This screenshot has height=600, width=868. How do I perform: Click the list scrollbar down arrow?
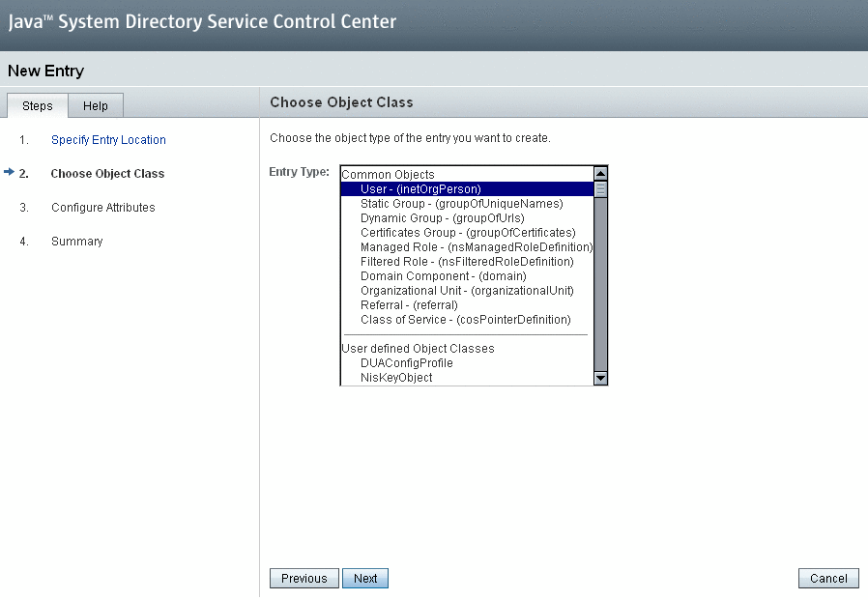point(600,378)
